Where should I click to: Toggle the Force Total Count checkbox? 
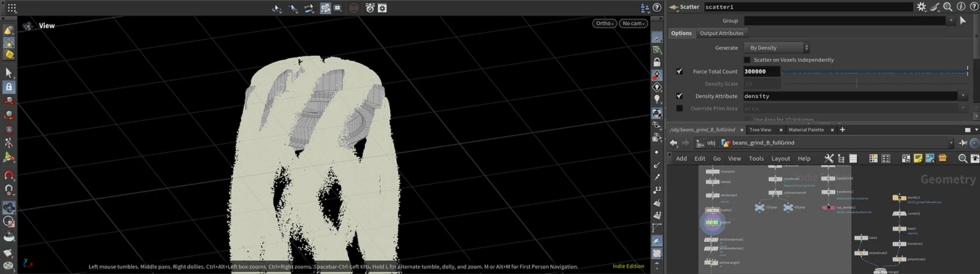[x=680, y=71]
